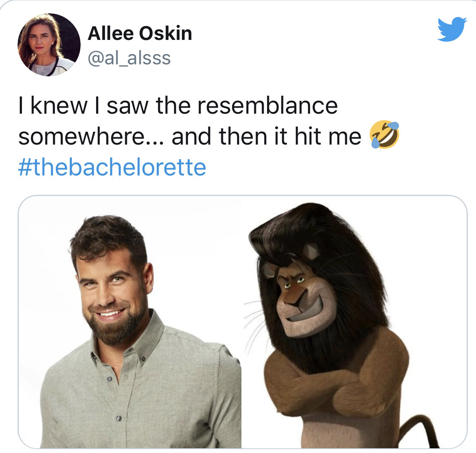Open Allee Oskin's profile picture
The width and height of the screenshot is (476, 453).
(49, 45)
